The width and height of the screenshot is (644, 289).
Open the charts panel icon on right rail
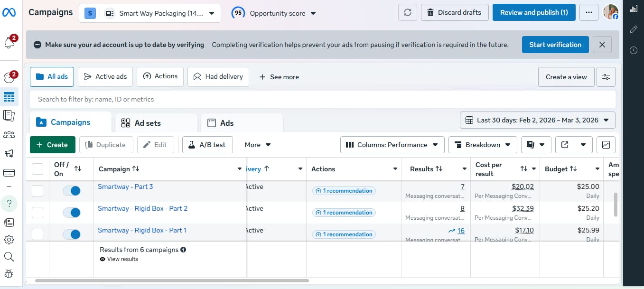(634, 9)
